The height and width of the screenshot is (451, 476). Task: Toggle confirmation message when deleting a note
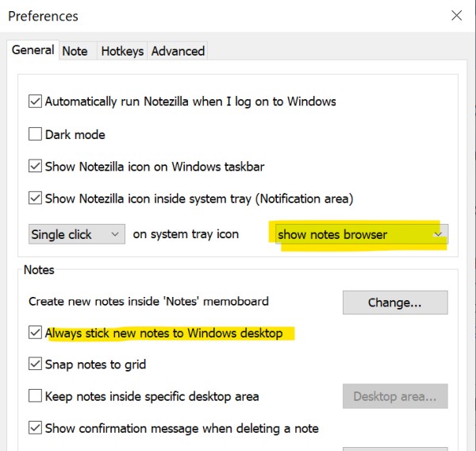click(35, 428)
